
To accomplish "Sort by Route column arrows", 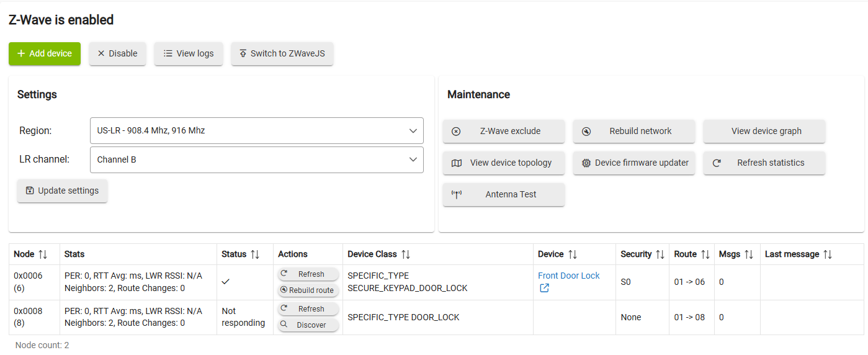I will tap(705, 254).
